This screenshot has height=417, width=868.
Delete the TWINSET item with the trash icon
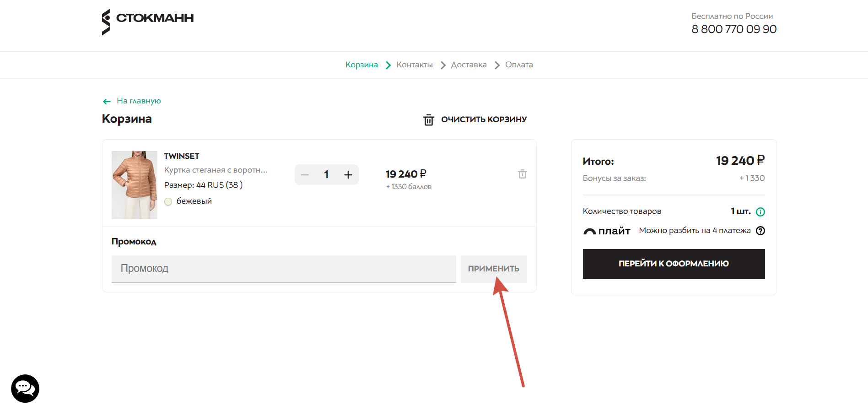tap(522, 174)
